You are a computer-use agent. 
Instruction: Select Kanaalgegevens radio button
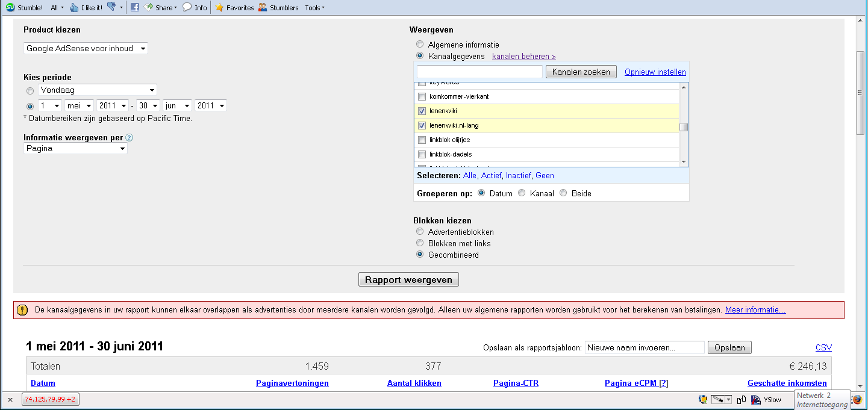pos(420,56)
